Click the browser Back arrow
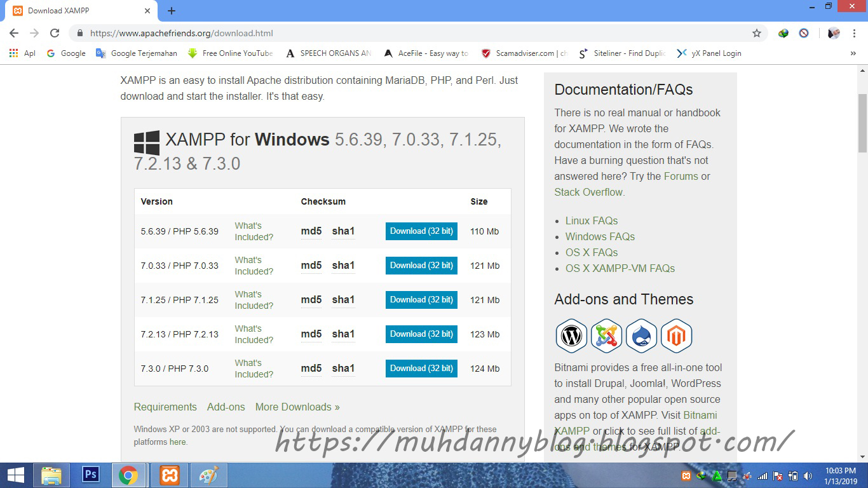The width and height of the screenshot is (868, 488). click(14, 33)
